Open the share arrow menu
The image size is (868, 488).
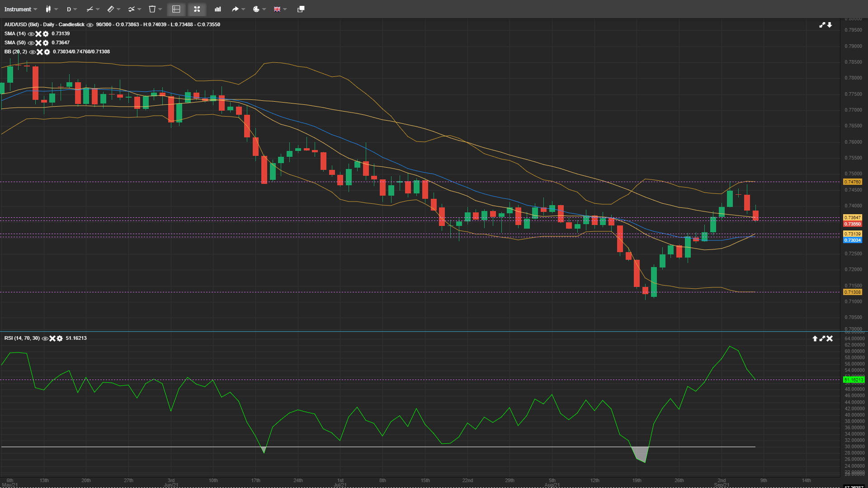click(238, 9)
